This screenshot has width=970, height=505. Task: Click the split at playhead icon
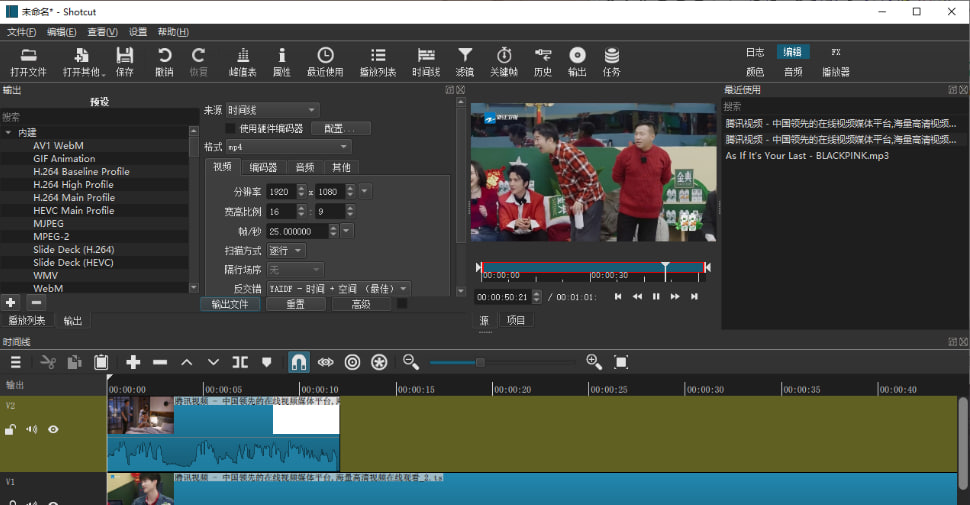[240, 362]
